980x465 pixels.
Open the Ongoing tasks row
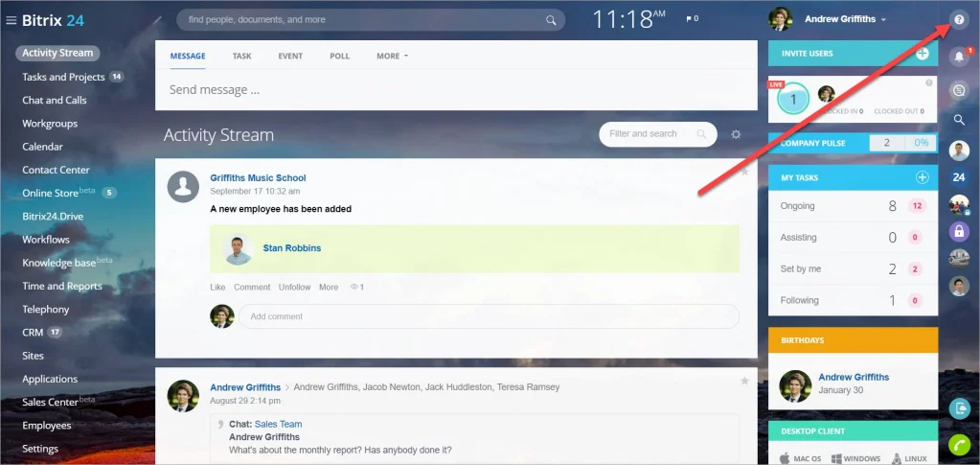tap(853, 206)
